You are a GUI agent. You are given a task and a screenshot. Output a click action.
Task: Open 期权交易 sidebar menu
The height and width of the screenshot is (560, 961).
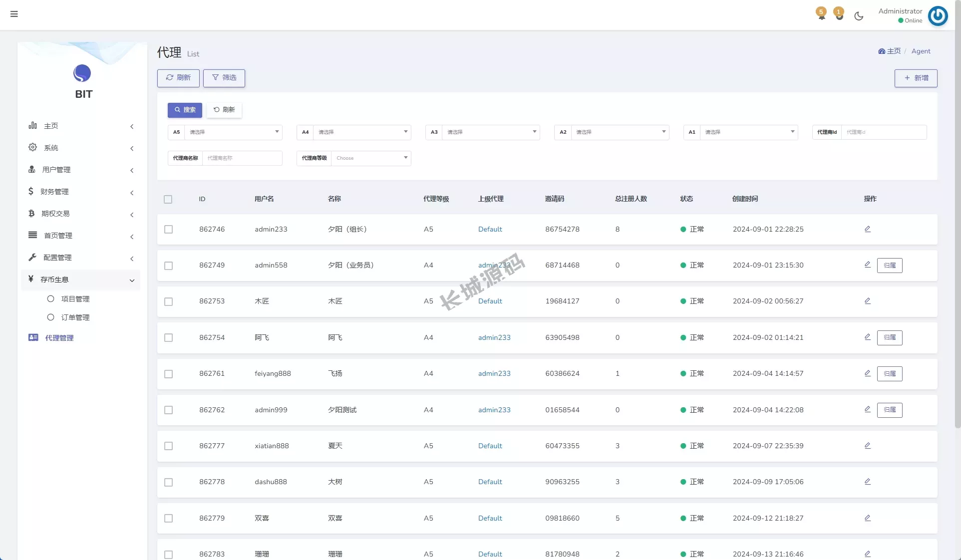81,214
